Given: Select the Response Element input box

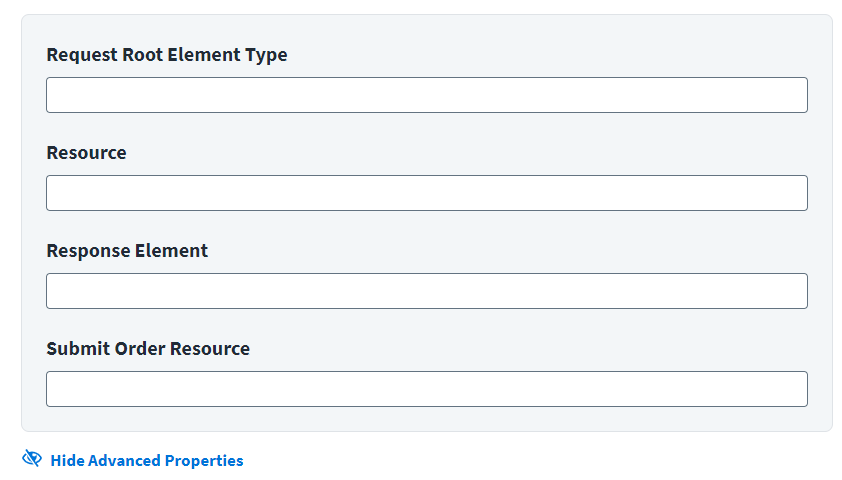Looking at the screenshot, I should (427, 291).
